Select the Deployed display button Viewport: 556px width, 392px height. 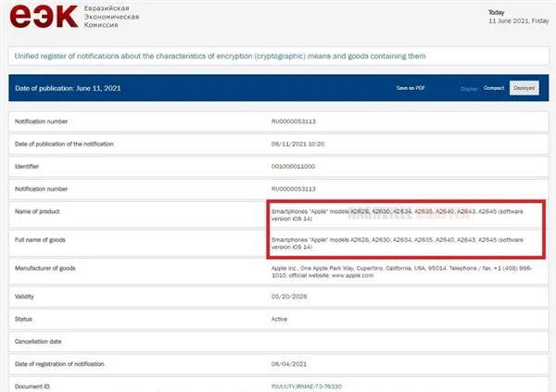(524, 88)
